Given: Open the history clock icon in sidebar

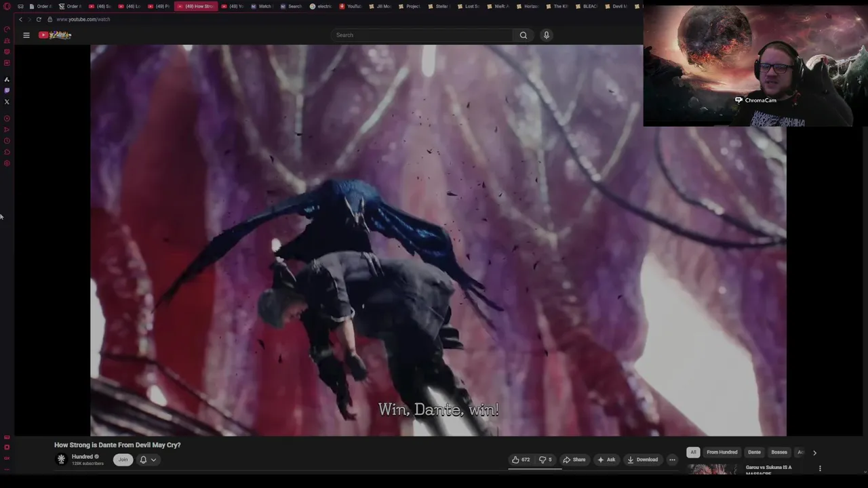Looking at the screenshot, I should [x=7, y=141].
